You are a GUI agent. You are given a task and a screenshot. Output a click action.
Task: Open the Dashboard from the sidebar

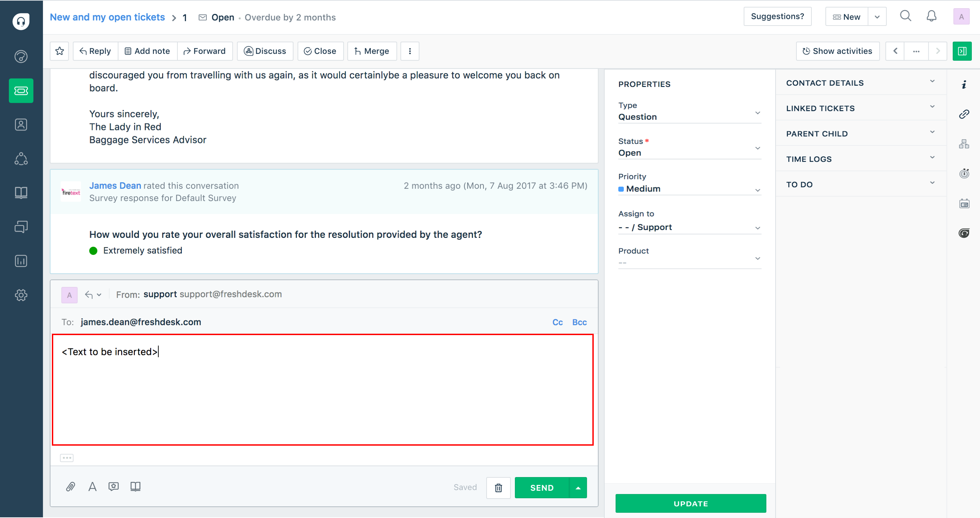(21, 56)
